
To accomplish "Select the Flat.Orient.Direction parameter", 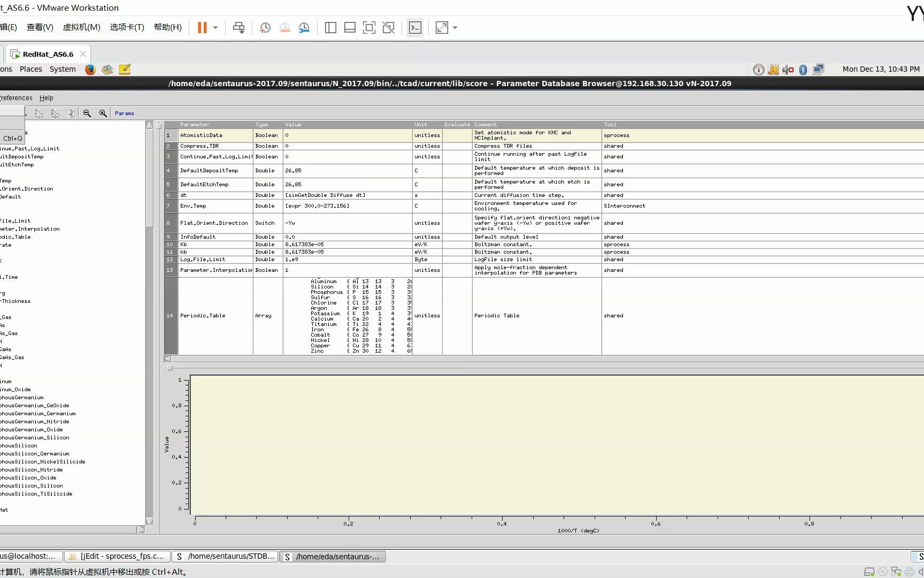I will [x=215, y=223].
